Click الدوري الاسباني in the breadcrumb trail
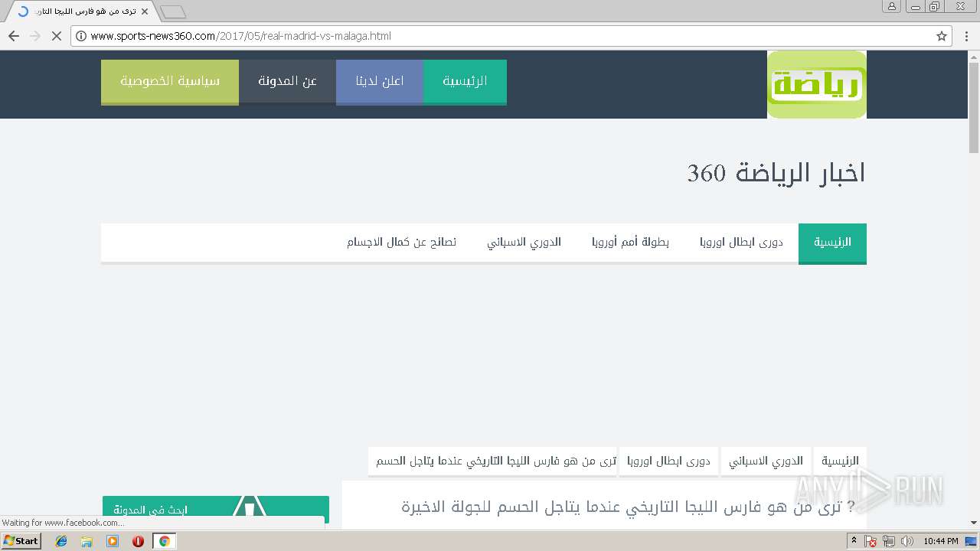The image size is (980, 551). tap(766, 461)
